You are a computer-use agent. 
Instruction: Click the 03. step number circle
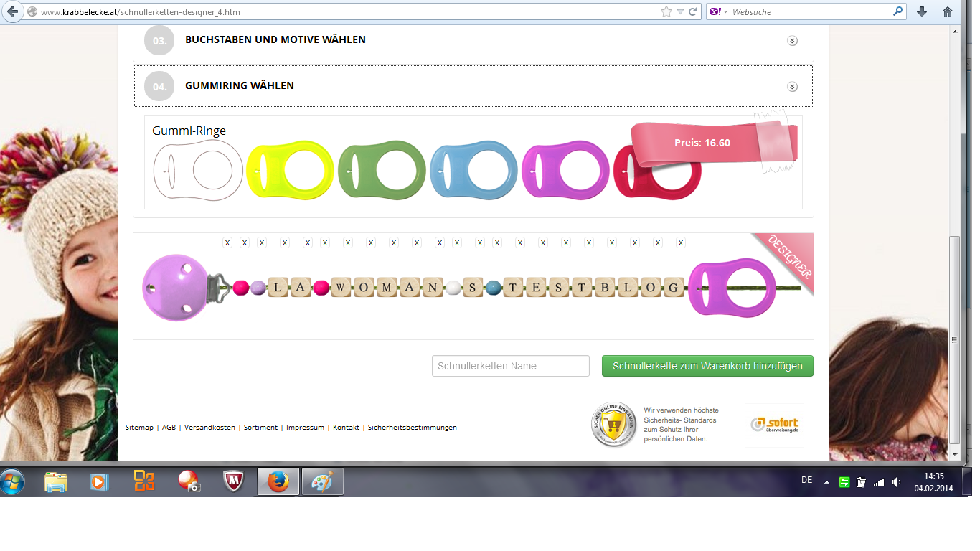coord(159,41)
